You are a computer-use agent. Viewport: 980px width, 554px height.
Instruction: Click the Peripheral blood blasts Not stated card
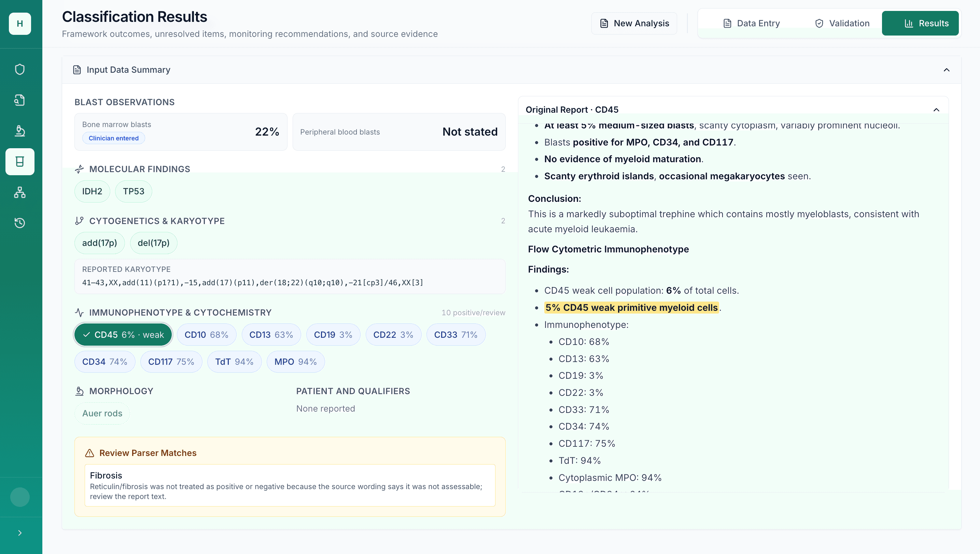coord(399,132)
